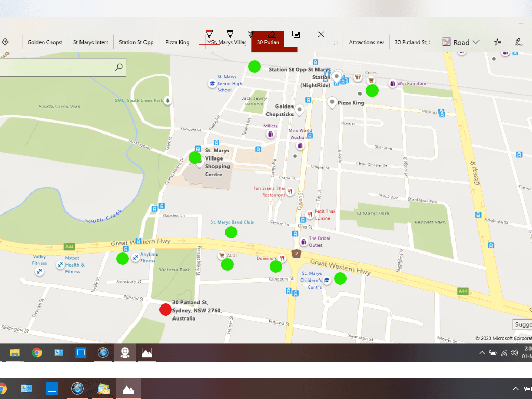Click St. Marys Village Shopping Centre label

point(217,162)
